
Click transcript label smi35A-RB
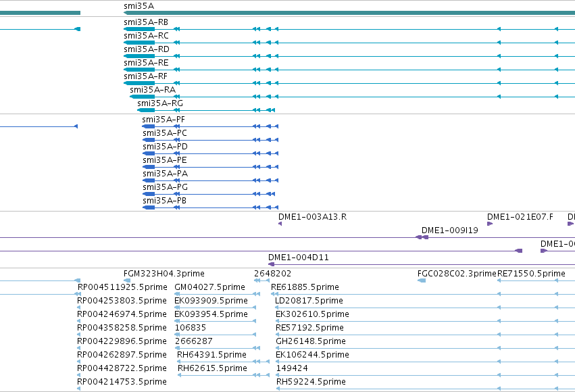(146, 22)
